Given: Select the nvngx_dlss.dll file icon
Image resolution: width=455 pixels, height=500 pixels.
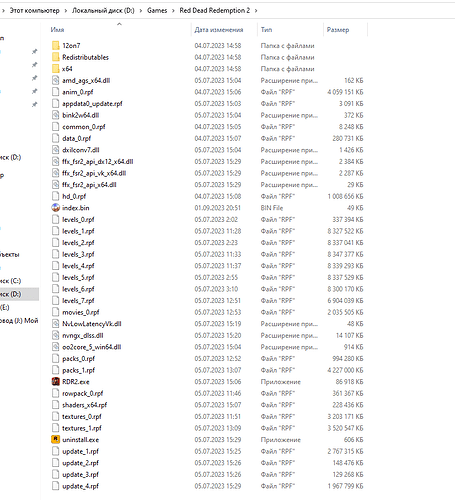Looking at the screenshot, I should (x=55, y=335).
